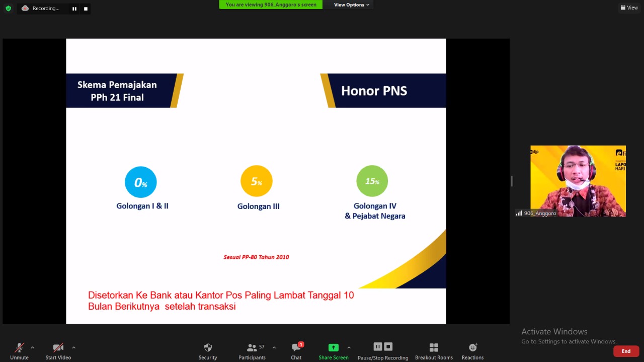644x362 pixels.
Task: Open the View Options menu
Action: pyautogui.click(x=351, y=5)
